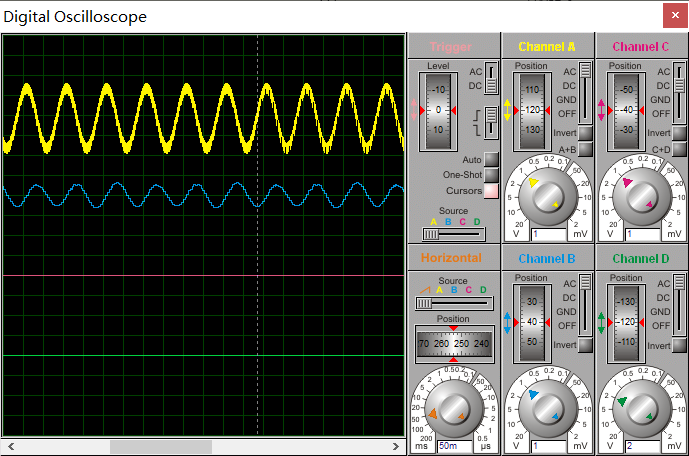Click the green Channel D position arrows
This screenshot has width=689, height=456.
coord(601,322)
